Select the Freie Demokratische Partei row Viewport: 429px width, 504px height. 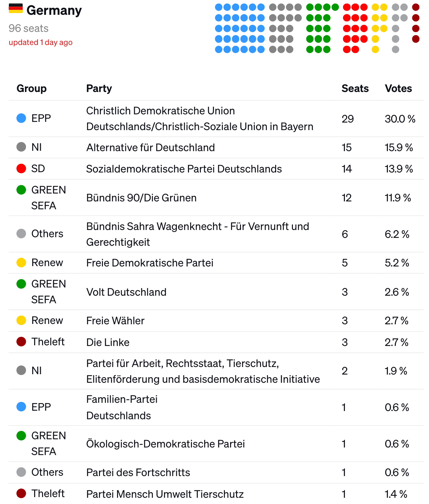tap(216, 263)
